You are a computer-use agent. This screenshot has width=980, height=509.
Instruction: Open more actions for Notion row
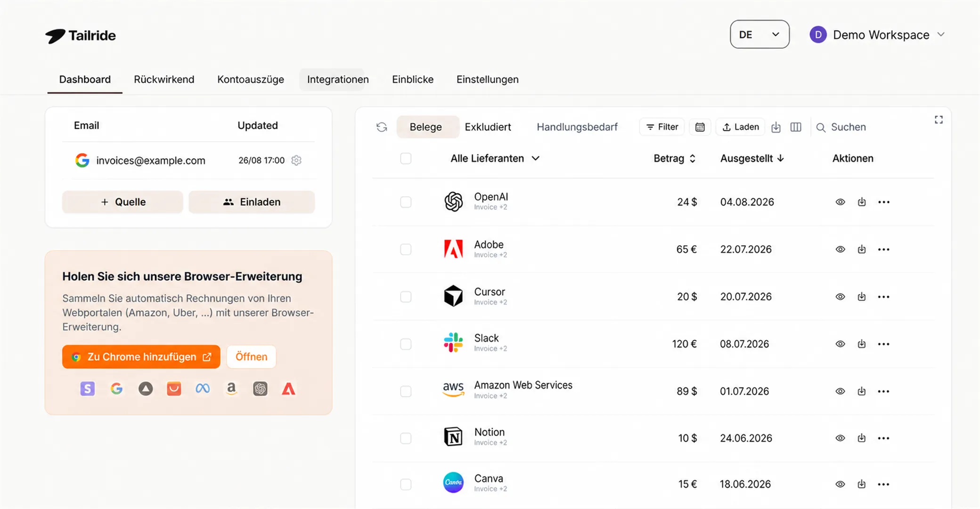pyautogui.click(x=884, y=438)
